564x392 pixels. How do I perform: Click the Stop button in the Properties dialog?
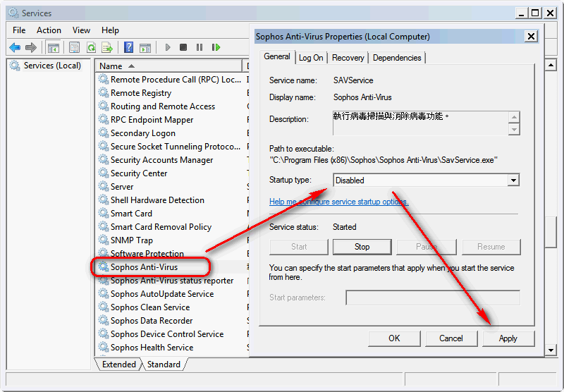[x=362, y=247]
